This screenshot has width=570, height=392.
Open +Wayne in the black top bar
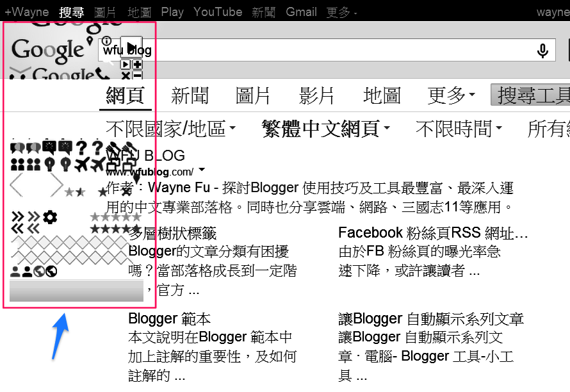pyautogui.click(x=26, y=12)
